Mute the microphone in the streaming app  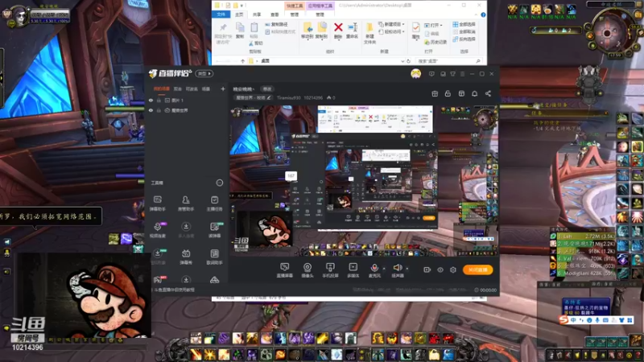(374, 267)
